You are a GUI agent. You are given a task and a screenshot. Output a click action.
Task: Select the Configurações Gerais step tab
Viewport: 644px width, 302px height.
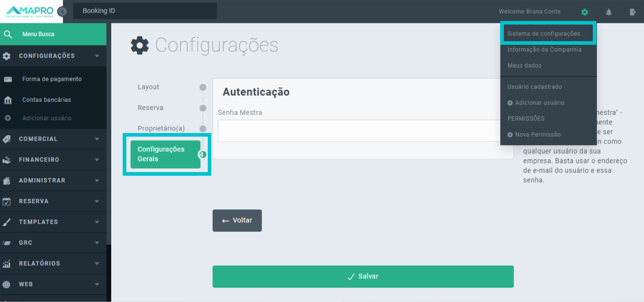165,154
